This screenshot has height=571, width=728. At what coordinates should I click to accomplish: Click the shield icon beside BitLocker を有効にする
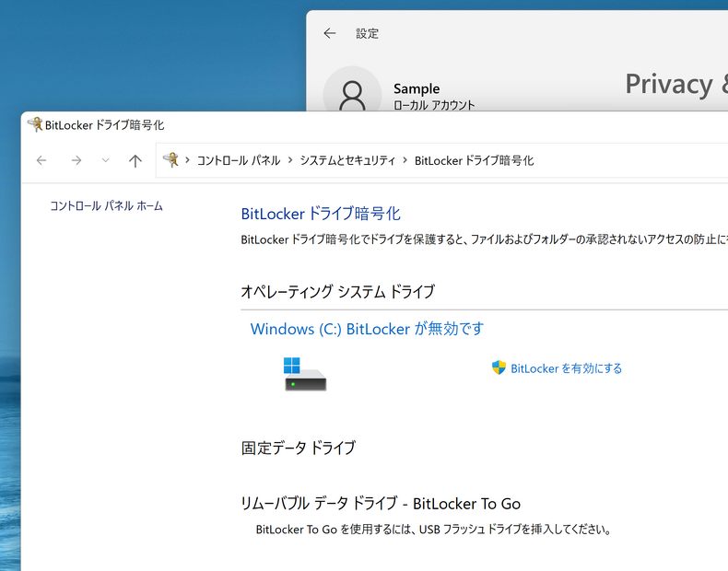click(499, 367)
